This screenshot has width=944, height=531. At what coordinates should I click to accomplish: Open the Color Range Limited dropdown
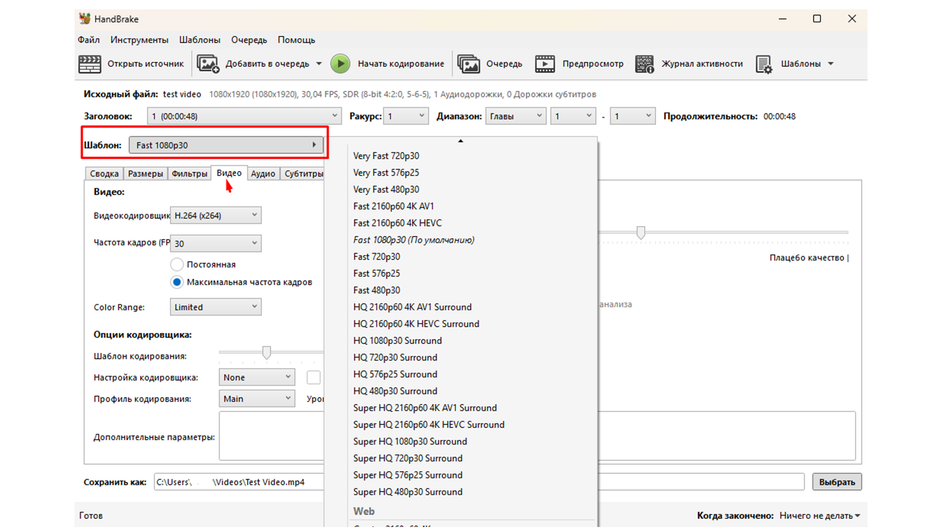pyautogui.click(x=216, y=307)
